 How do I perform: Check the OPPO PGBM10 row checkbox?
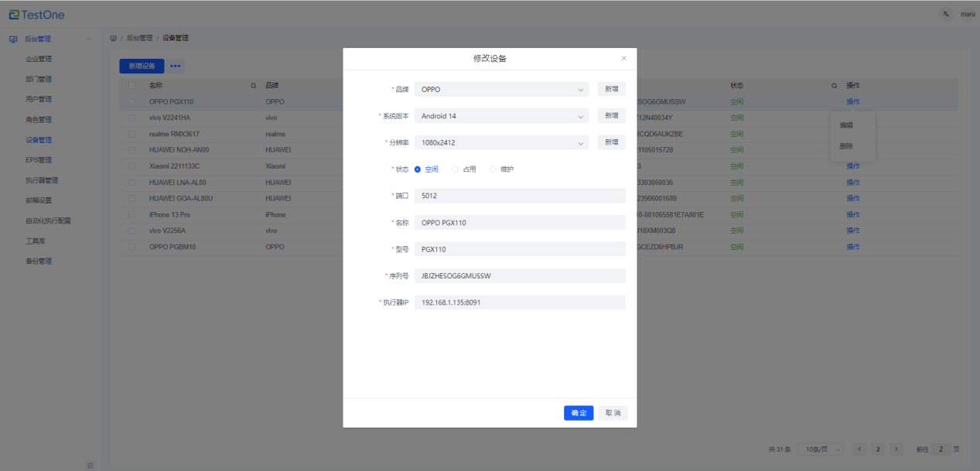132,247
